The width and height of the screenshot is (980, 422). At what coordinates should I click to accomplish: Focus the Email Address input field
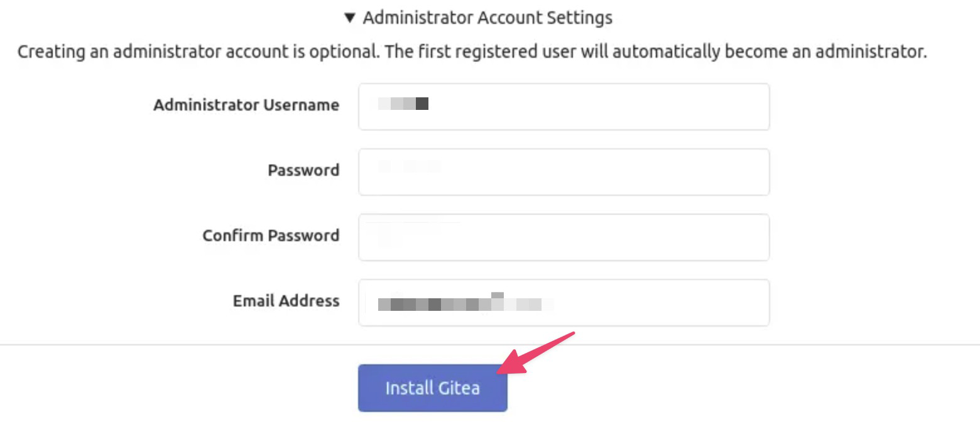click(563, 303)
